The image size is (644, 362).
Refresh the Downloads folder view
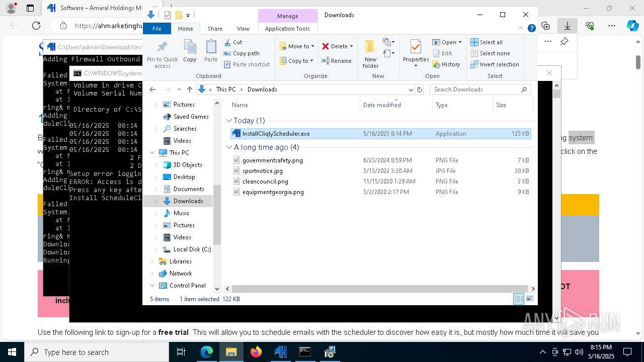pyautogui.click(x=420, y=89)
